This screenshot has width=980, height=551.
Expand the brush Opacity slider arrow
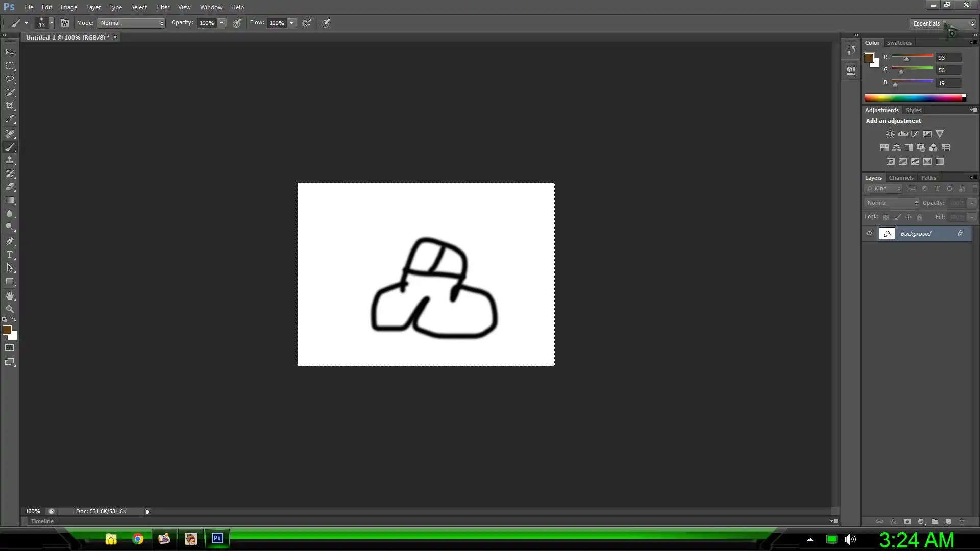pyautogui.click(x=222, y=23)
